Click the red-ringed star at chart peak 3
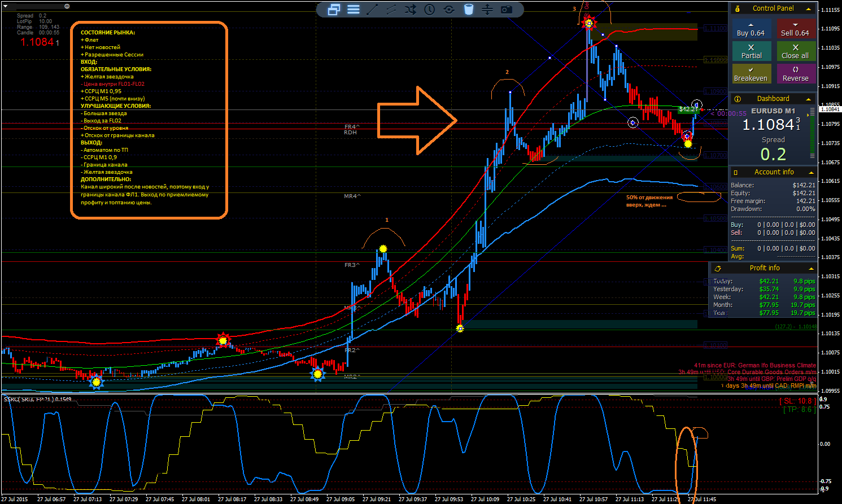Screen dimensions: 842x504 [589, 23]
